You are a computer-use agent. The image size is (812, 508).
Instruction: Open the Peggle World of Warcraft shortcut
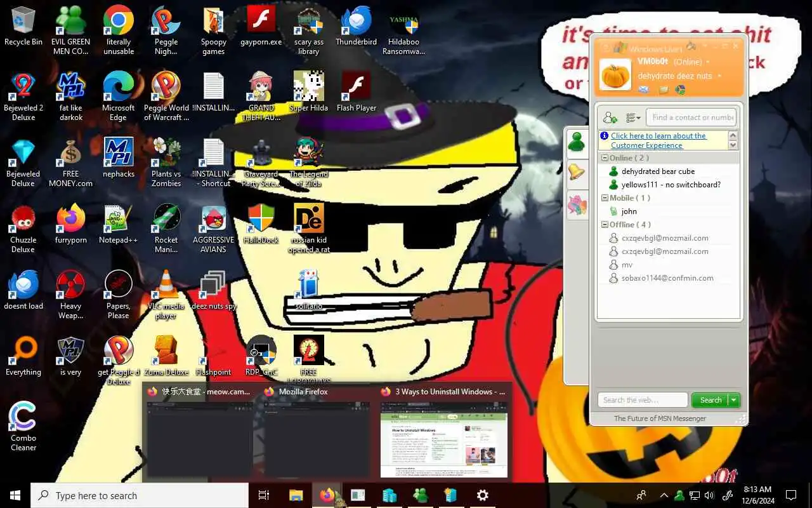pyautogui.click(x=166, y=97)
